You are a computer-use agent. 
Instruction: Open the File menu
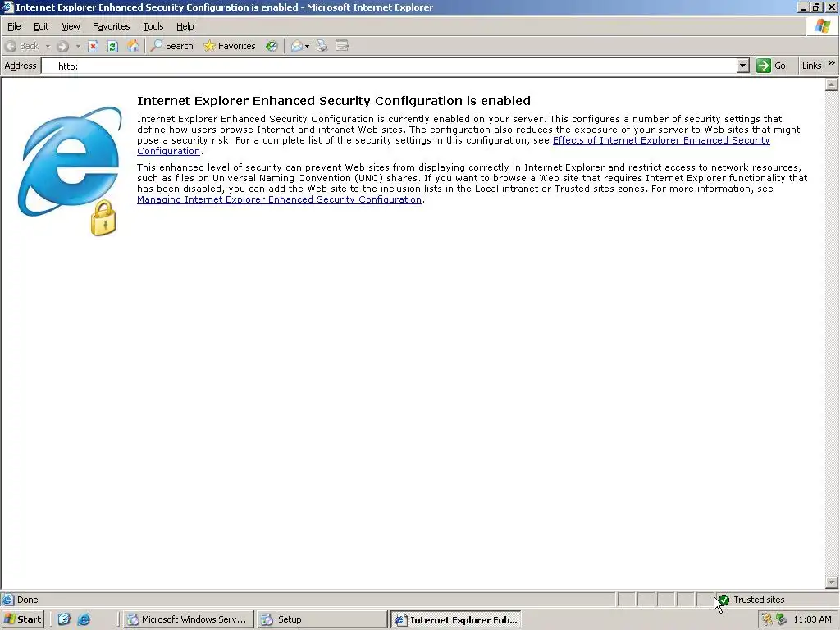(14, 26)
